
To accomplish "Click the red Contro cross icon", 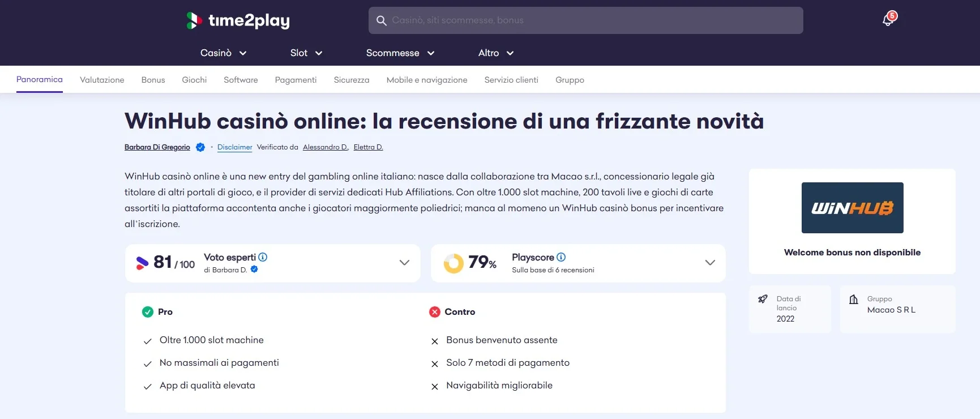I will 435,312.
